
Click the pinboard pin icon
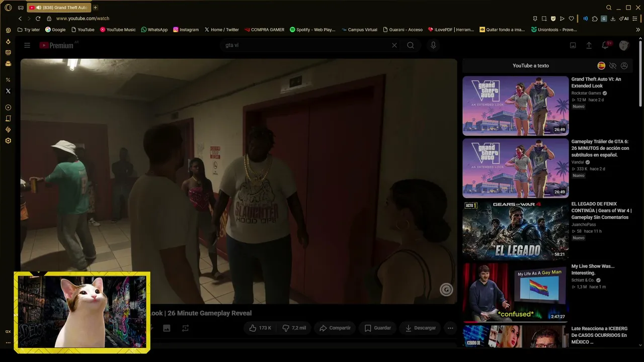tap(535, 19)
